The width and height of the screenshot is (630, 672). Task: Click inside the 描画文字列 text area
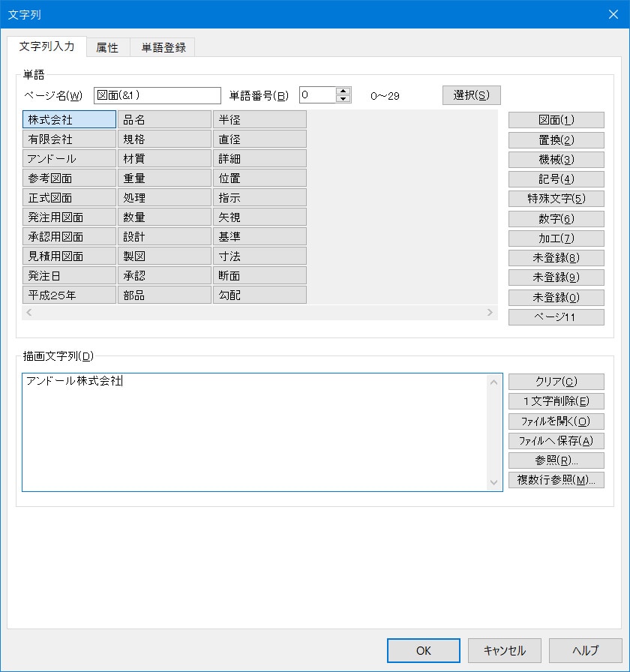pyautogui.click(x=255, y=435)
